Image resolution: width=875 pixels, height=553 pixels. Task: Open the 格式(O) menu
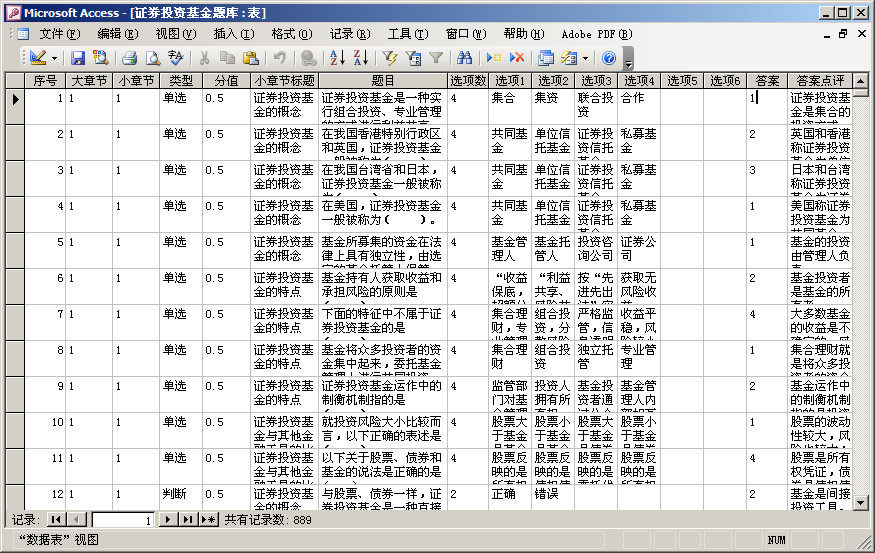click(292, 34)
